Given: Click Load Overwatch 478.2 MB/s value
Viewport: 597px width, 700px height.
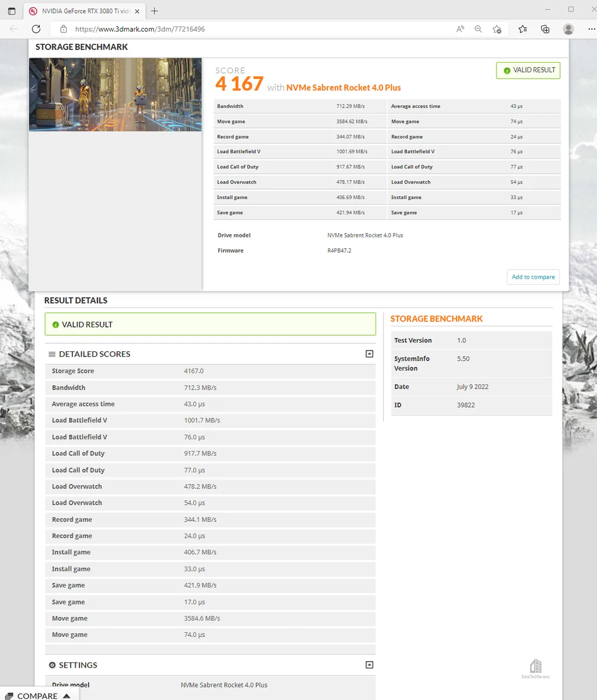Looking at the screenshot, I should 200,487.
